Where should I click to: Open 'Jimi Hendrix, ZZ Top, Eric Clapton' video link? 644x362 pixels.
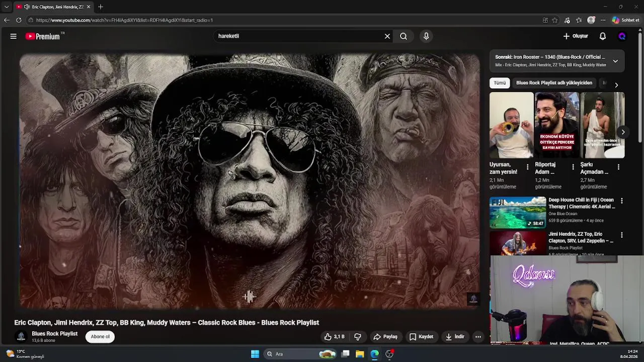[x=581, y=237]
